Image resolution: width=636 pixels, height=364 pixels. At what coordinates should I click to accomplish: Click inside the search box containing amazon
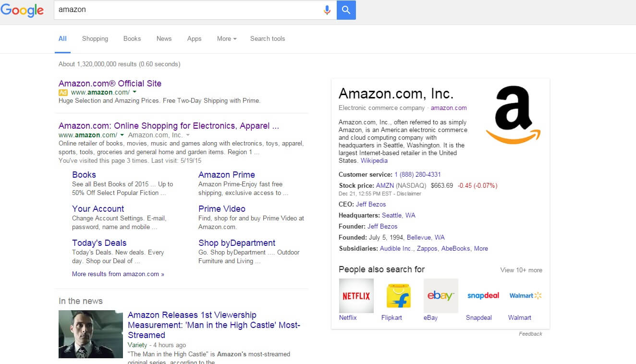187,10
